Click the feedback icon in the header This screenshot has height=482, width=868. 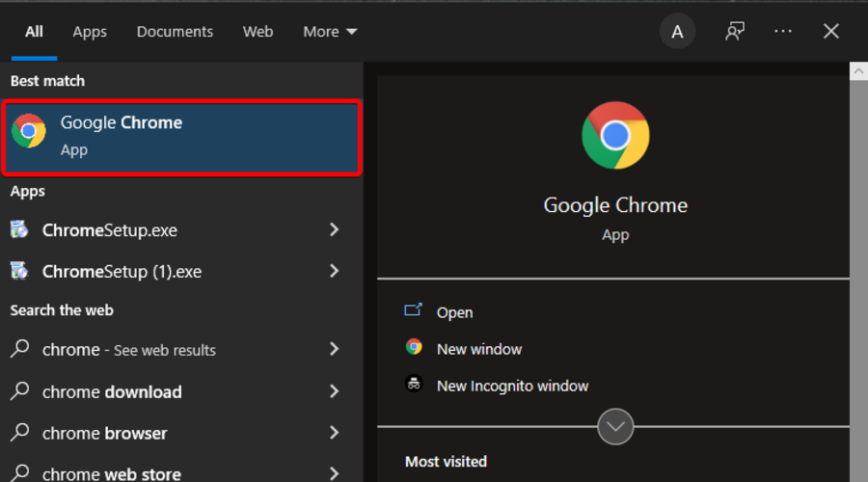[735, 32]
